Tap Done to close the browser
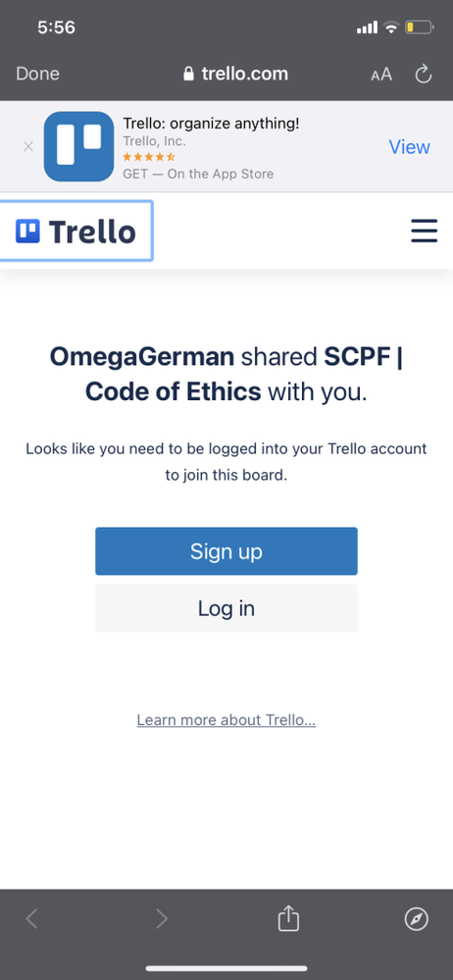 coord(37,74)
